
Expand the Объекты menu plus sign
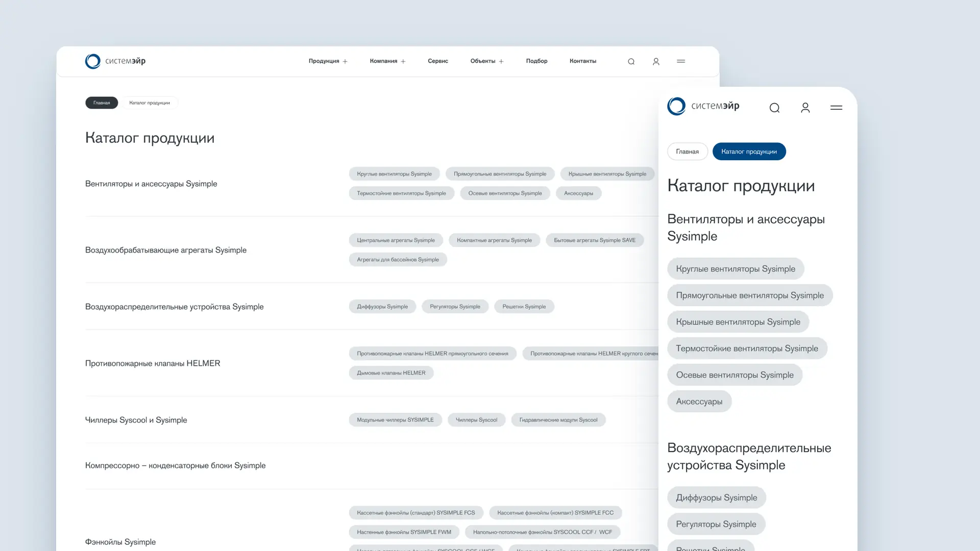click(x=501, y=61)
